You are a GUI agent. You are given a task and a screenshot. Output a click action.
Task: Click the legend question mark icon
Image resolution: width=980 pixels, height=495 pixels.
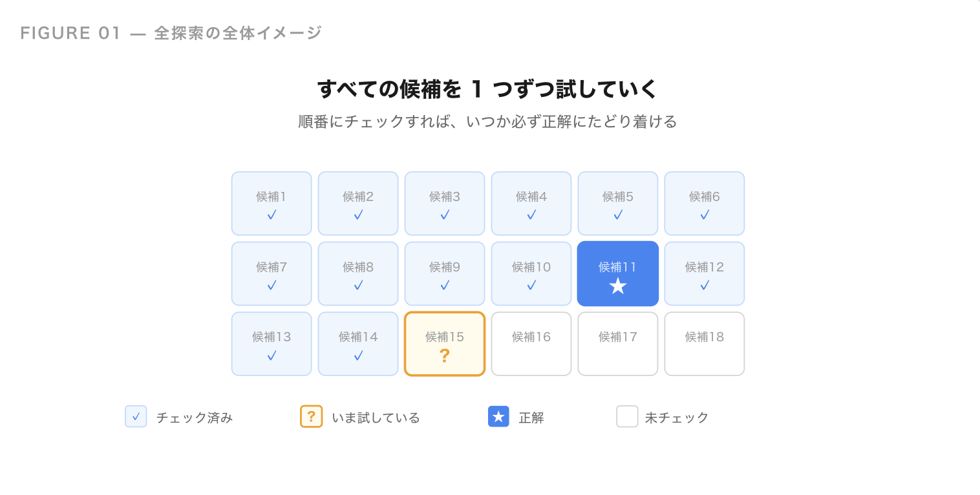pos(311,417)
